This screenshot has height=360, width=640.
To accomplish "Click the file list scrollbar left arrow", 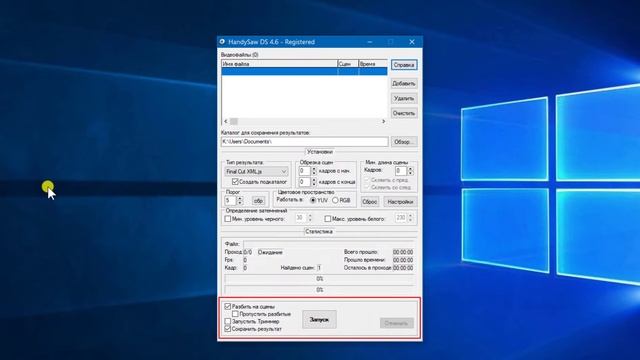I will click(226, 121).
